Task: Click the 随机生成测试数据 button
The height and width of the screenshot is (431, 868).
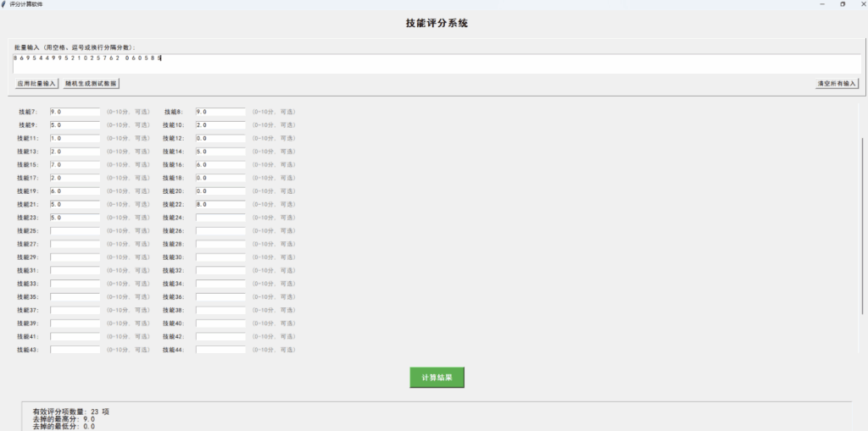Action: point(91,84)
